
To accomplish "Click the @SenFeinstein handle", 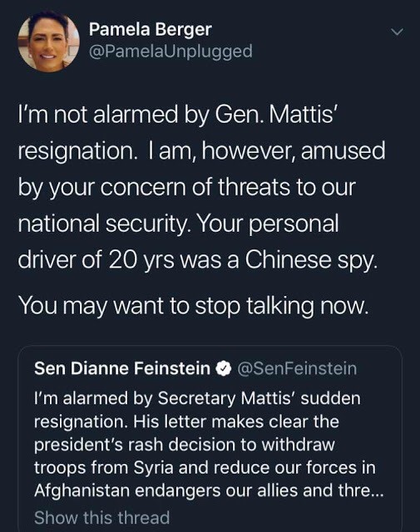I will [x=297, y=368].
